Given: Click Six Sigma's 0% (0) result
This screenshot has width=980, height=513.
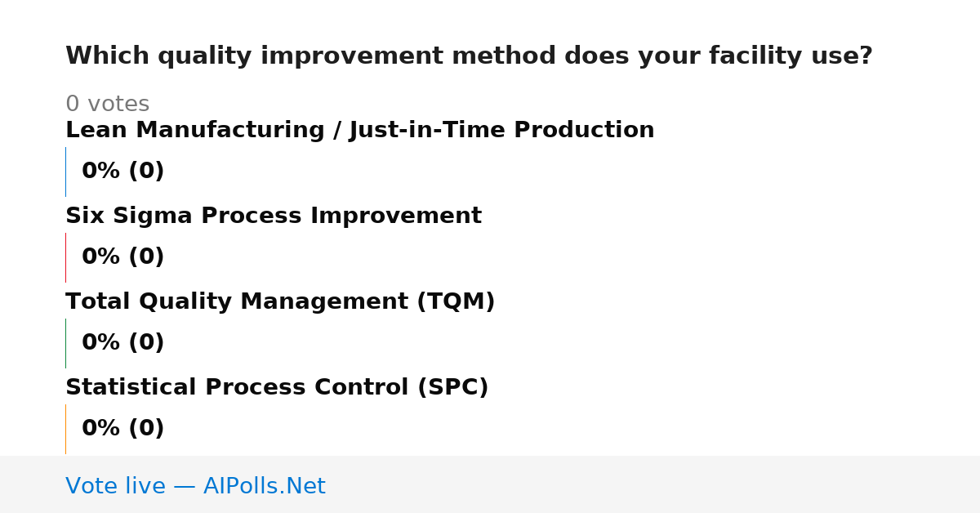Looking at the screenshot, I should tap(122, 257).
